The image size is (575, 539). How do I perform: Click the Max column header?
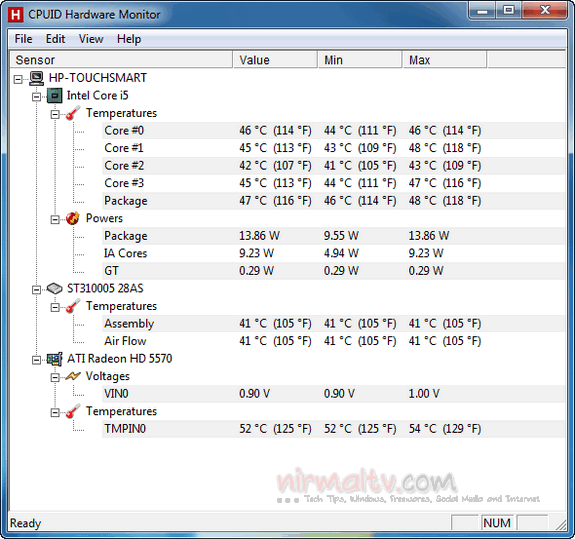click(445, 60)
